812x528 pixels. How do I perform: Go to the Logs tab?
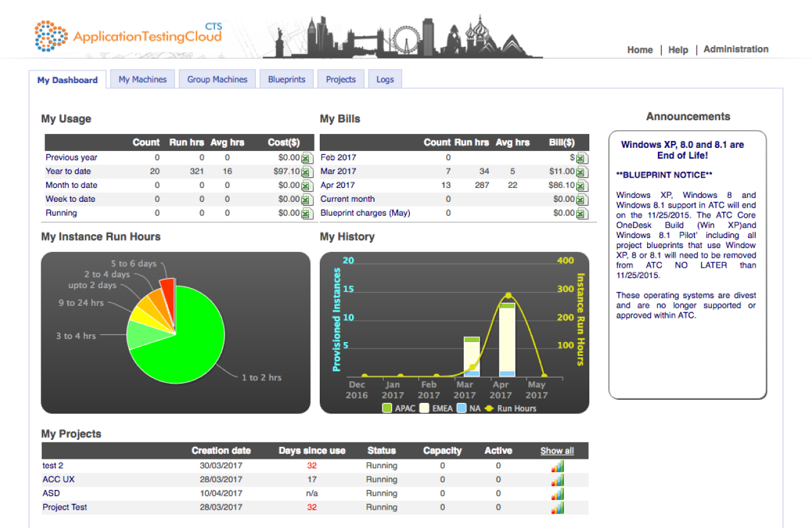[385, 79]
